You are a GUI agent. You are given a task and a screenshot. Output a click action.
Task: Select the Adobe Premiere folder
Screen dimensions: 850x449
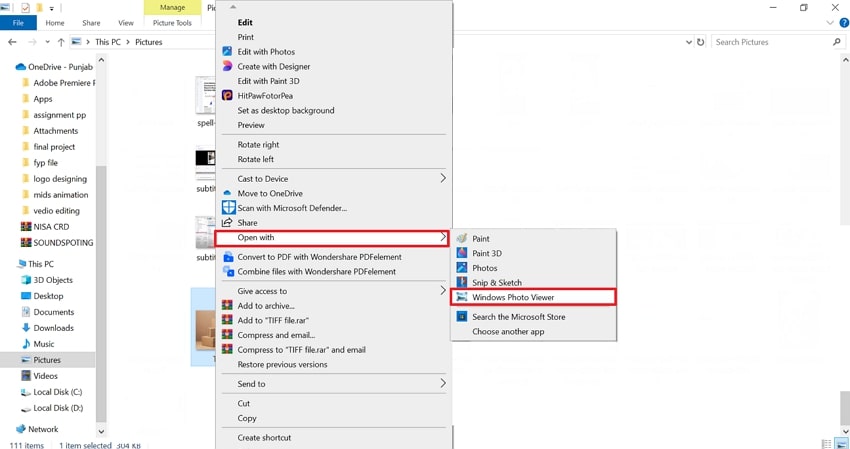[64, 82]
